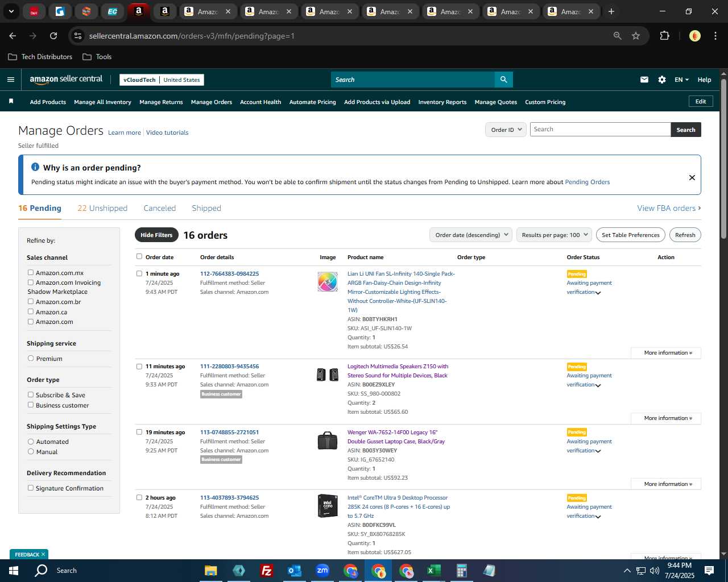Open the Order date (descending) sort dropdown

[x=471, y=235]
